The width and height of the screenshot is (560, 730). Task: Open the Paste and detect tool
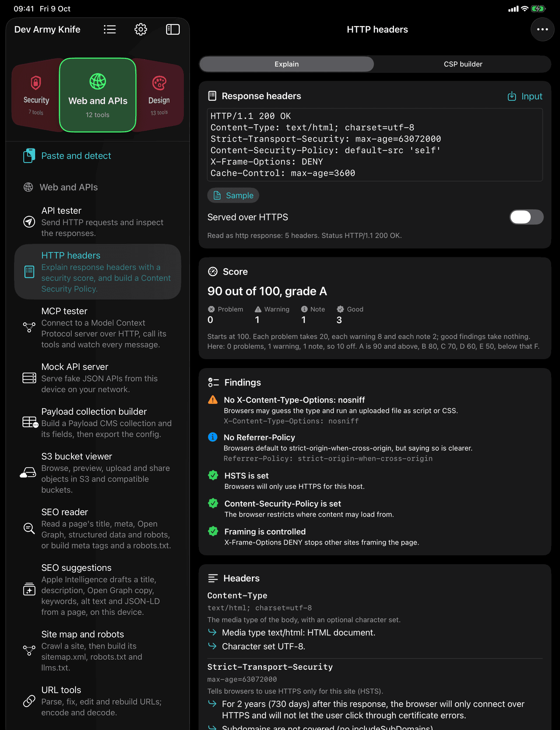98,156
